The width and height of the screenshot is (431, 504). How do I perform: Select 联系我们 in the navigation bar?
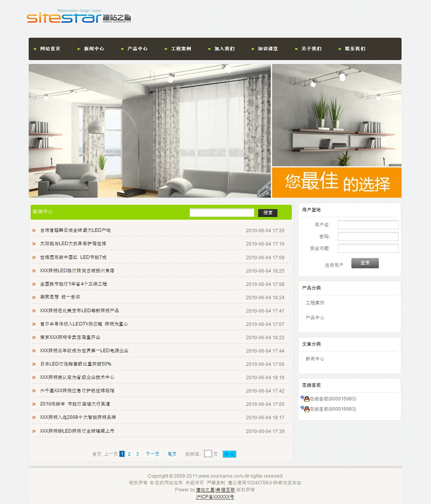(x=355, y=49)
